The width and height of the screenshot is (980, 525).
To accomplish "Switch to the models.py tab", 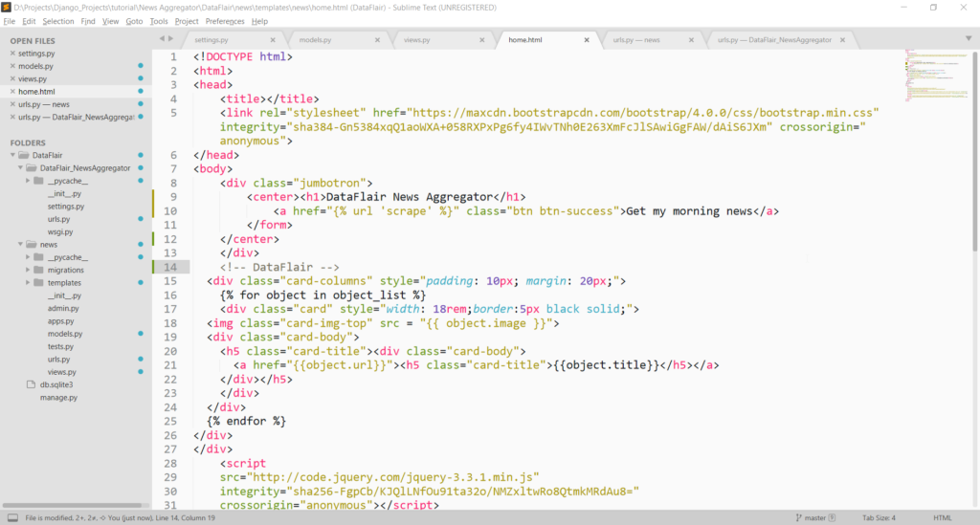I will click(x=315, y=40).
